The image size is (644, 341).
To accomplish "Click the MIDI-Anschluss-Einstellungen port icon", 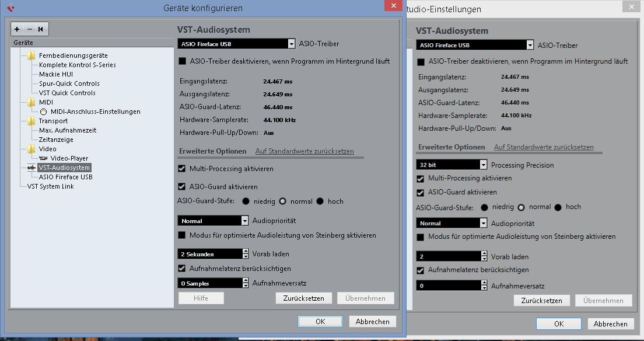I will tap(44, 112).
